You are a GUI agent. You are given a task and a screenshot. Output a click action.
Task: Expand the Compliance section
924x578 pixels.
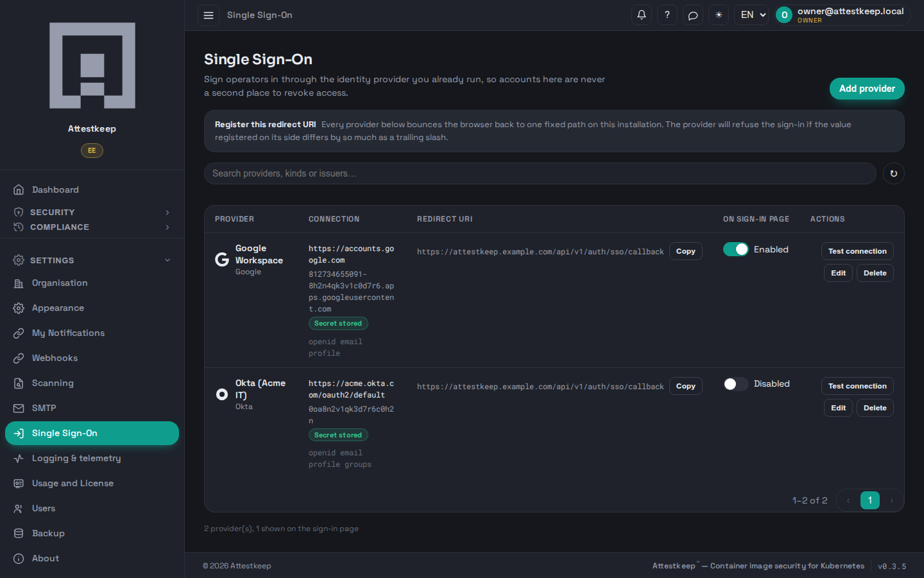(x=92, y=227)
